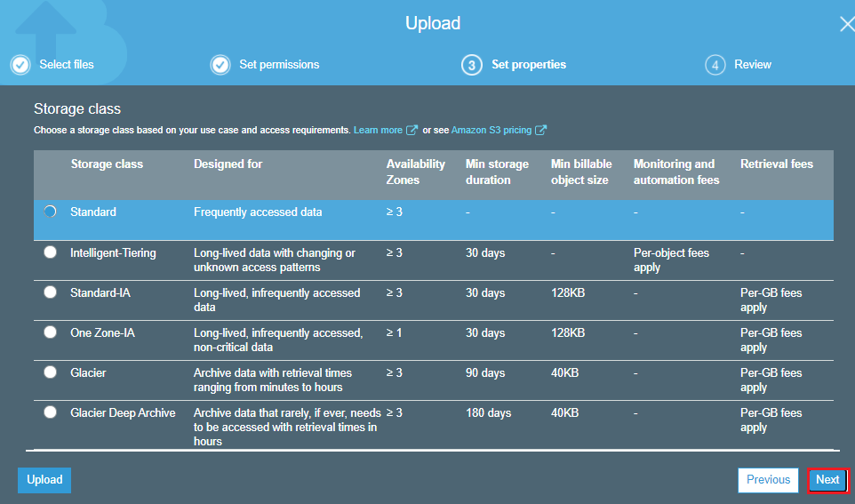
Task: Click the 'Per-object fees apply' cell
Action: pyautogui.click(x=671, y=260)
